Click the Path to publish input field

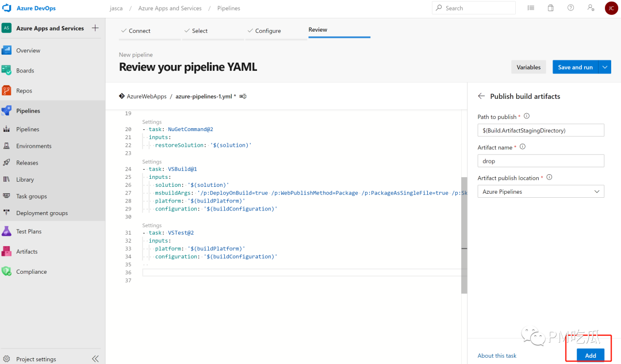click(x=540, y=131)
